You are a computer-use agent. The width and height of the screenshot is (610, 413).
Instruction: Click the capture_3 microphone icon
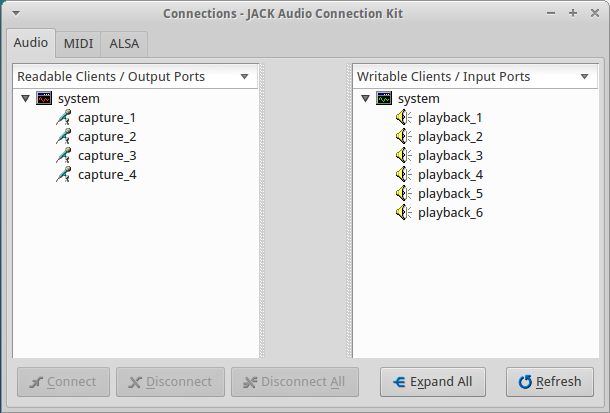(x=64, y=156)
